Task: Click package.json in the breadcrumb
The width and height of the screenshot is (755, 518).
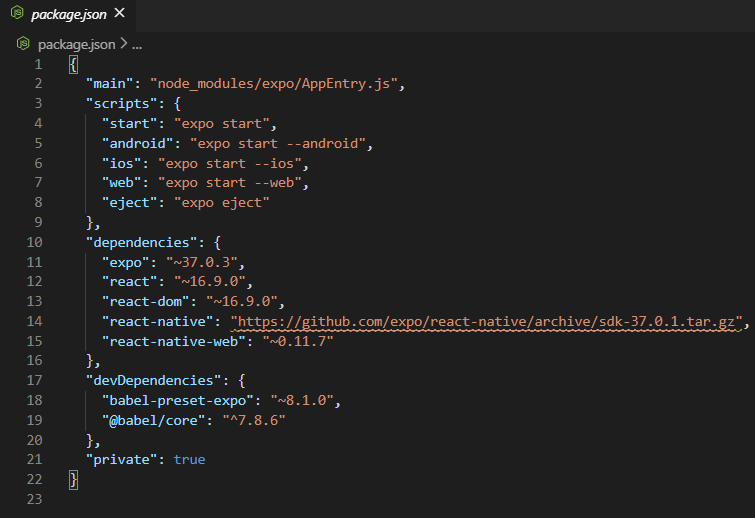Action: [77, 44]
